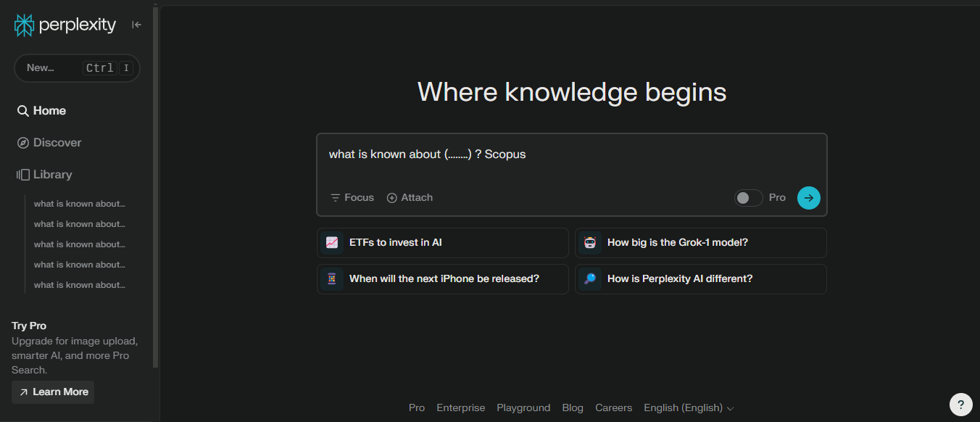Choose 'How big is the Grok-1 model?' suggestion
The image size is (980, 422).
(x=701, y=243)
